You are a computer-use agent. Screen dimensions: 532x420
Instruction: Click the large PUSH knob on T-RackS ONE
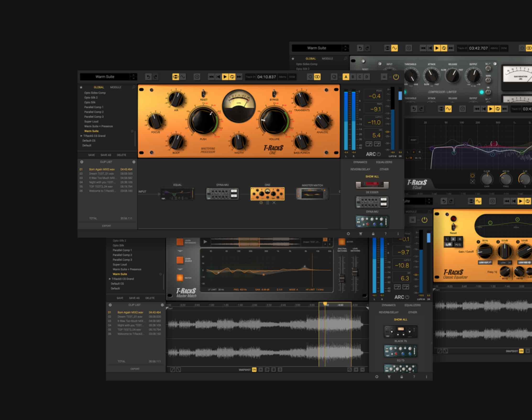(x=203, y=121)
